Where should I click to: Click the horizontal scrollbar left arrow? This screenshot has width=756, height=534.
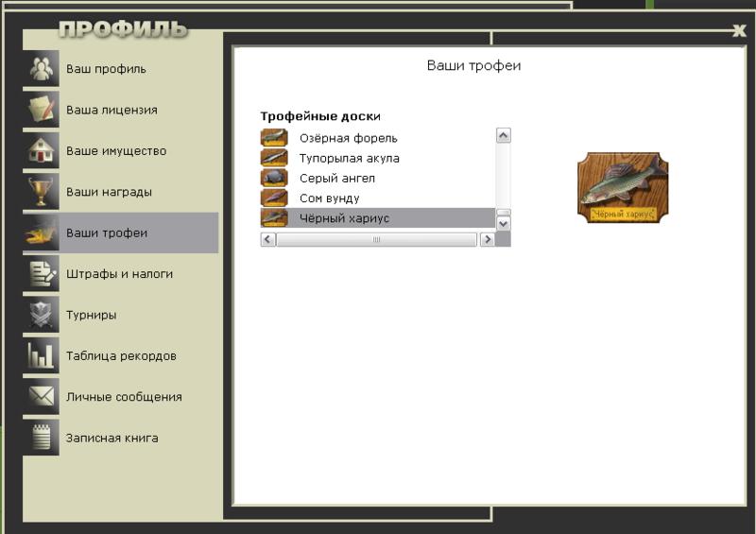[268, 239]
